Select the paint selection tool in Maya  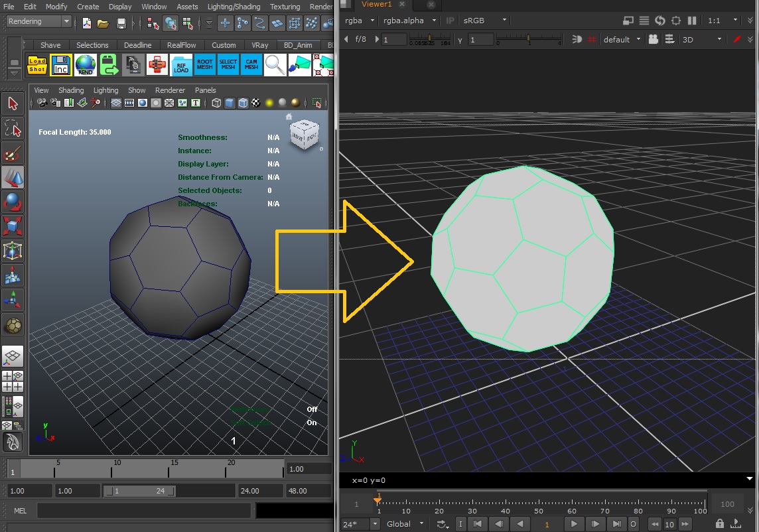click(13, 153)
